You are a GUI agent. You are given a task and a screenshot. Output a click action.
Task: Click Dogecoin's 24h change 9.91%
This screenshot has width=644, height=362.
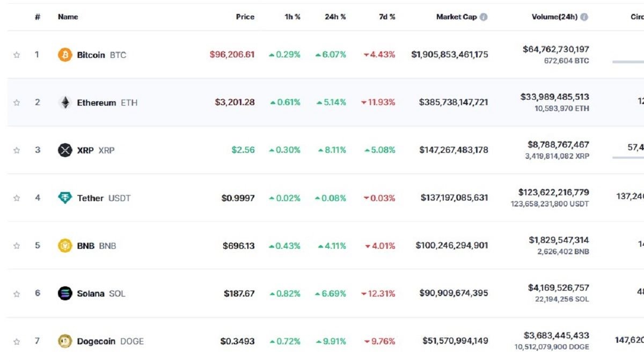pyautogui.click(x=332, y=341)
